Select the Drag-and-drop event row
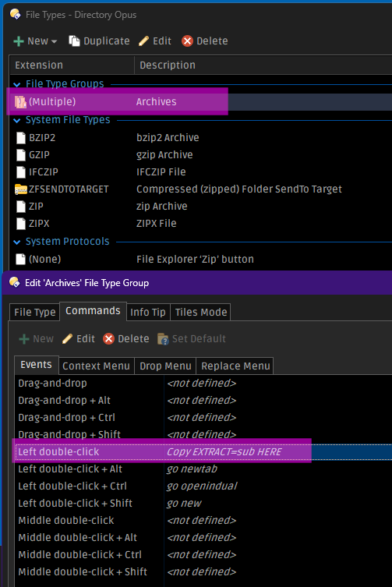The width and height of the screenshot is (392, 587). pyautogui.click(x=203, y=384)
